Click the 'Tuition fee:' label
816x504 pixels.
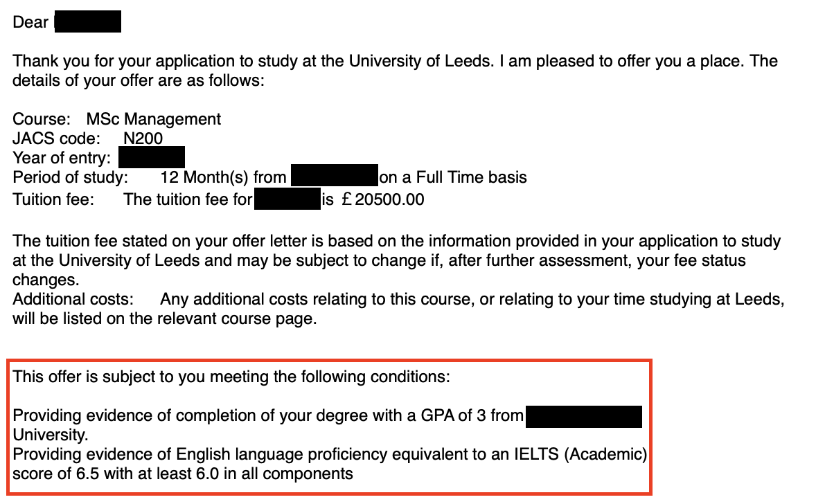pyautogui.click(x=53, y=199)
